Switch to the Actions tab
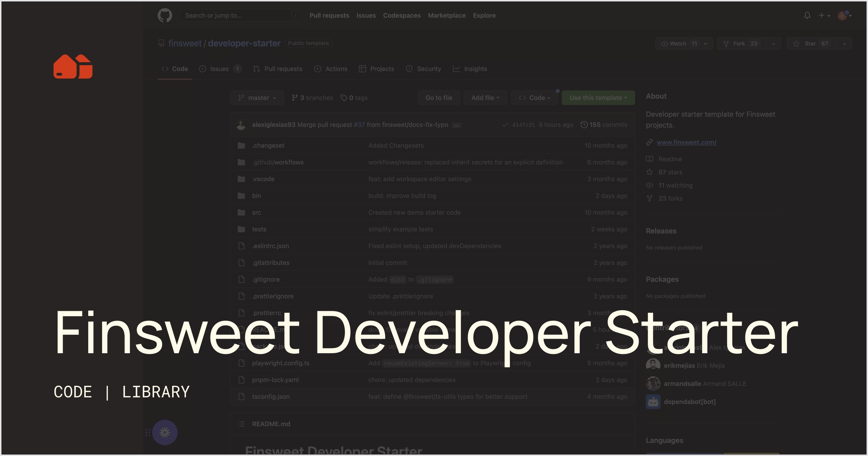Image resolution: width=868 pixels, height=456 pixels. 331,69
